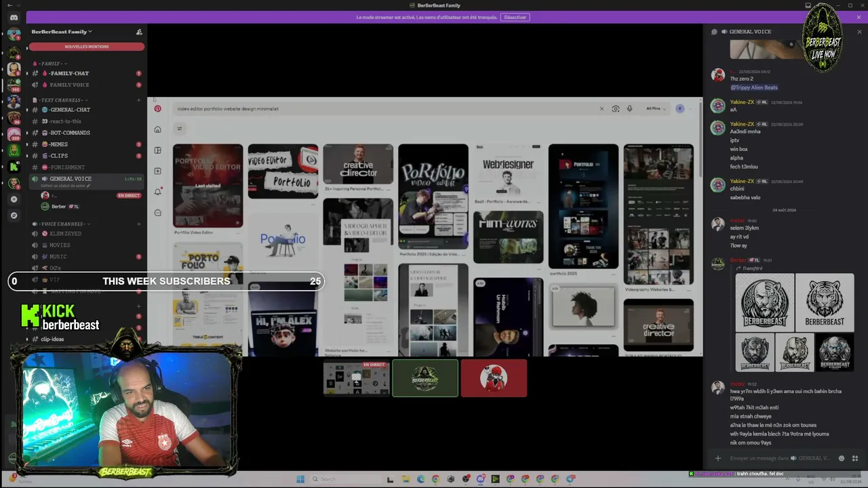Open Discord direct messages home icon
This screenshot has width=868, height=488.
[14, 18]
